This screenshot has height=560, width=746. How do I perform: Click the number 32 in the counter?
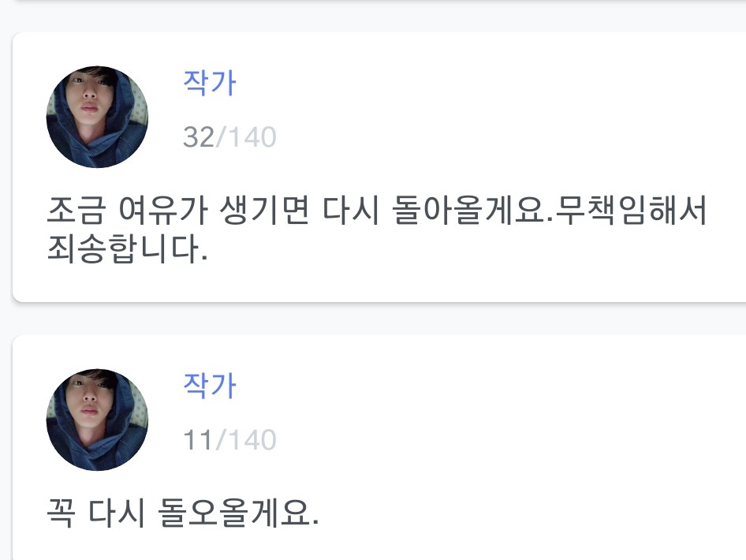[199, 137]
